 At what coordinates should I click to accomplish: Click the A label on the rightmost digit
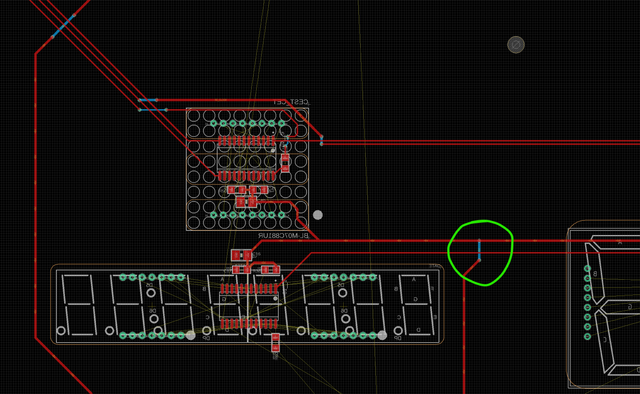[x=413, y=280]
